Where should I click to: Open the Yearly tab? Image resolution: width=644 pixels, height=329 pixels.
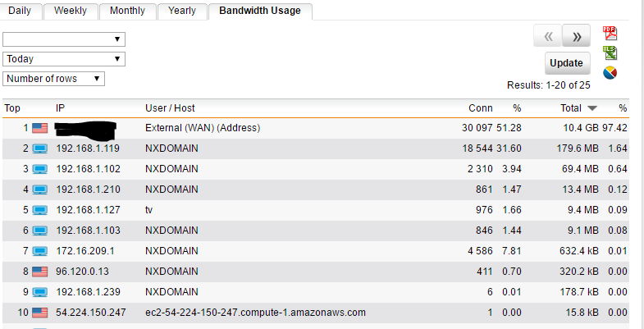click(182, 11)
